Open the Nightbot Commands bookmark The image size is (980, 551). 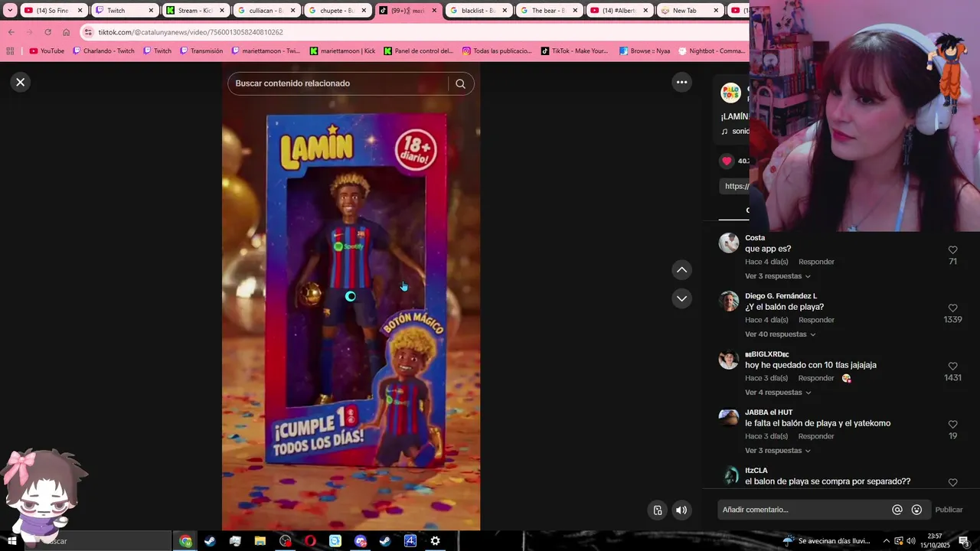coord(711,51)
